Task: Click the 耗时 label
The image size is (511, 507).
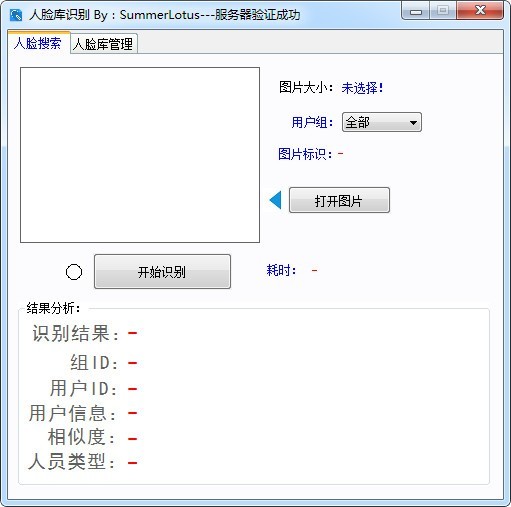Action: click(x=281, y=270)
